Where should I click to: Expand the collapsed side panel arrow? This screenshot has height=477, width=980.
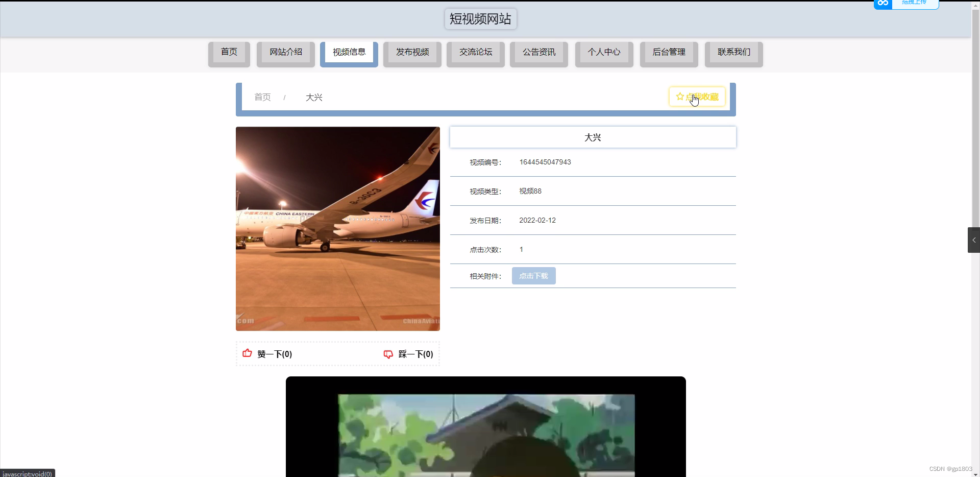click(x=974, y=240)
